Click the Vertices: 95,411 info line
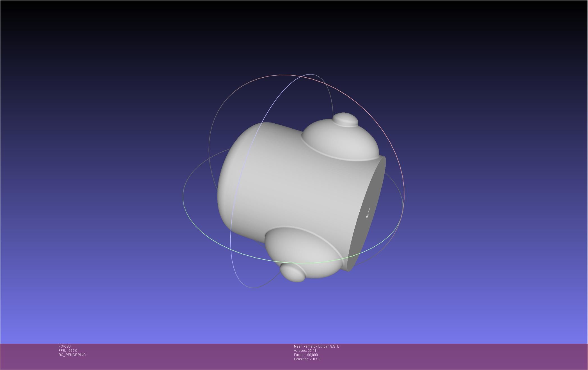 tap(306, 351)
